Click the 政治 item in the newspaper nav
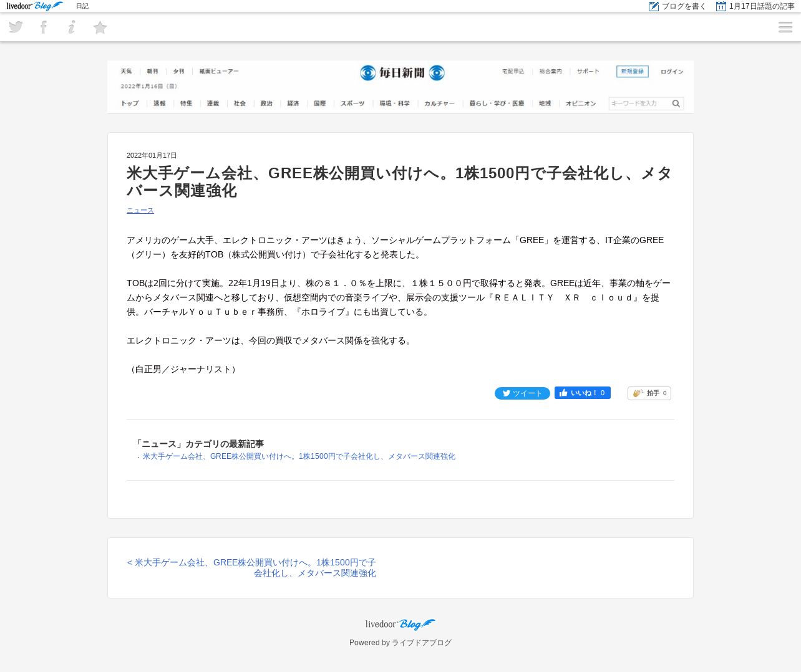Viewport: 801px width, 672px height. tap(266, 103)
